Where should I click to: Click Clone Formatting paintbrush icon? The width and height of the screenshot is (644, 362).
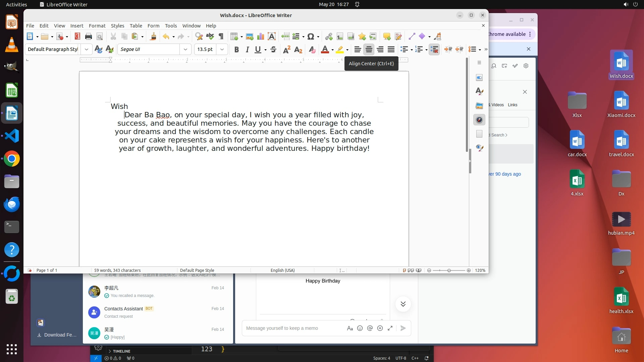(x=153, y=37)
